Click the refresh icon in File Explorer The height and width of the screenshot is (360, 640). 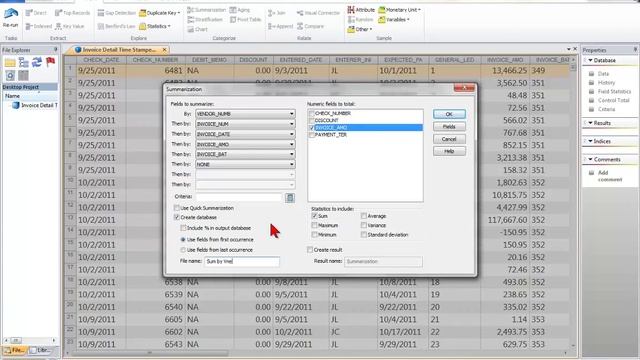37,62
